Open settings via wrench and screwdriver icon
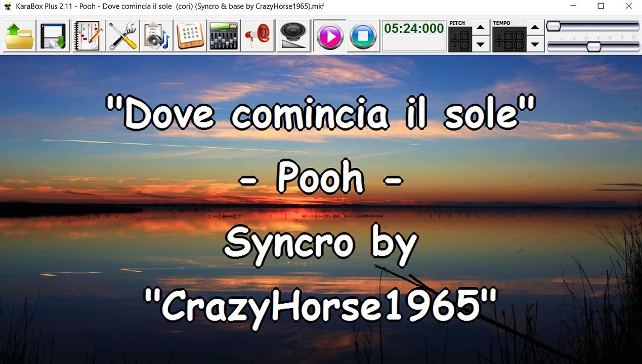The image size is (642, 364). point(123,36)
